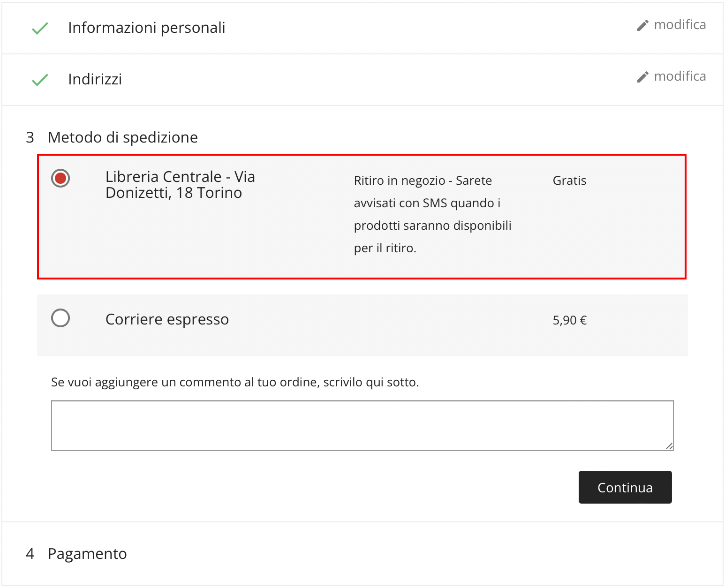Click the 'Corriere espresso' label
This screenshot has height=588, width=725.
pos(167,319)
